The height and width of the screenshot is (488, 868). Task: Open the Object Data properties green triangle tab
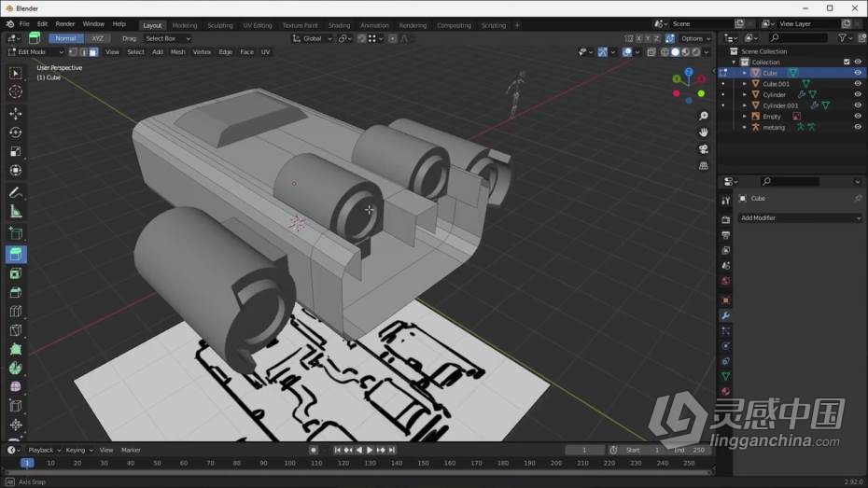[x=725, y=376]
